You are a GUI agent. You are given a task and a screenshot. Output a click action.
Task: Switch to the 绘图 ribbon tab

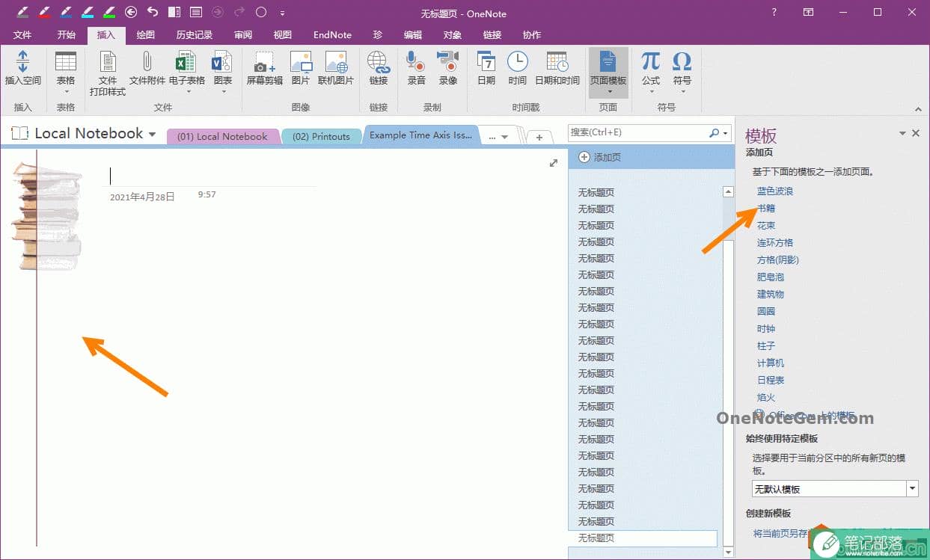click(x=146, y=35)
